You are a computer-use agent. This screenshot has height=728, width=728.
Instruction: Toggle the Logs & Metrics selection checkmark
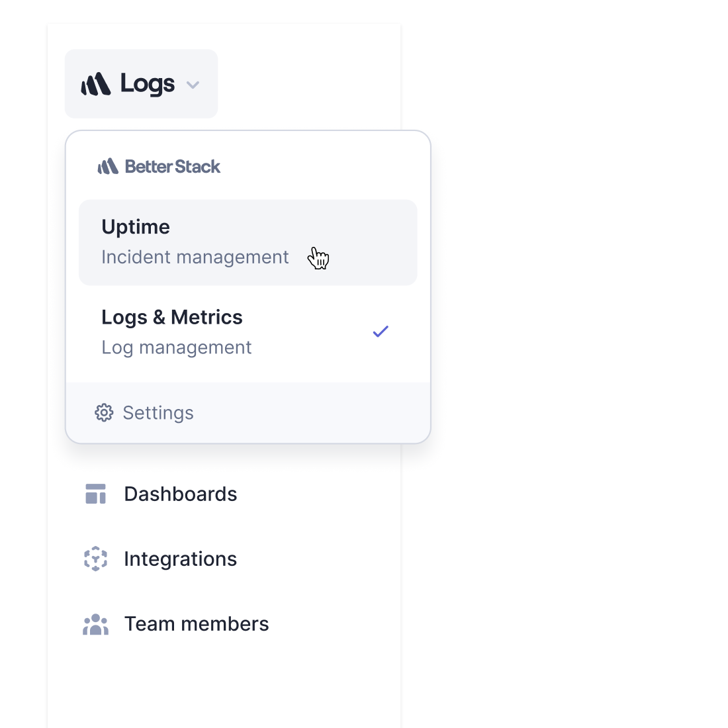click(381, 331)
